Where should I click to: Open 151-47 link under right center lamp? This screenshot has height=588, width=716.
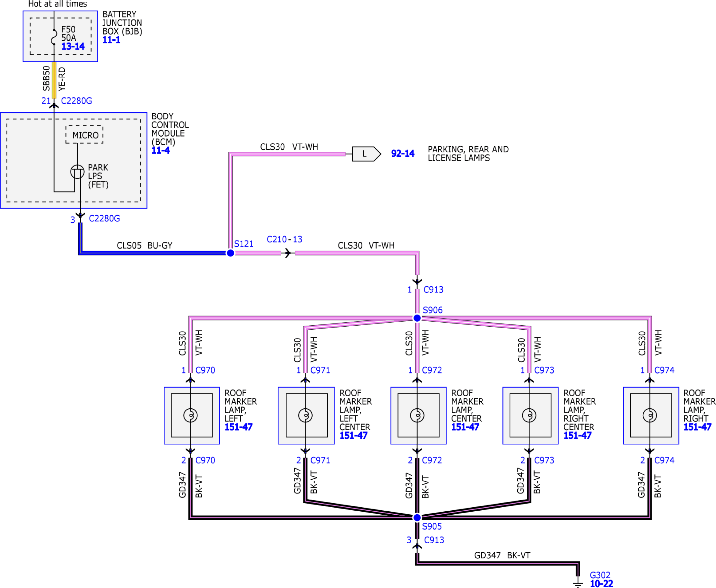coord(577,436)
